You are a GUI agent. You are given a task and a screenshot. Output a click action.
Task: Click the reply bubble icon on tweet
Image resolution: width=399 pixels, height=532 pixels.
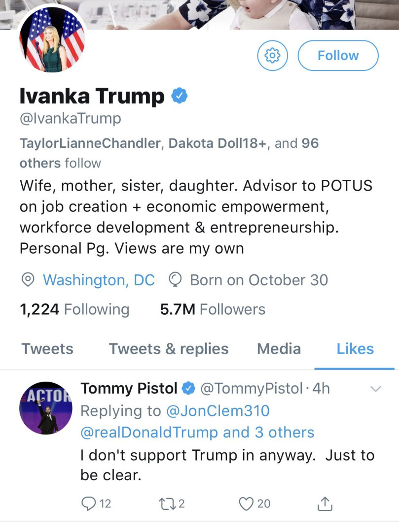point(88,503)
